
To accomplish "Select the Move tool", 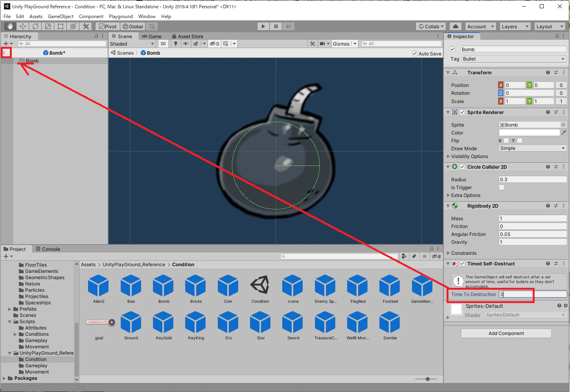I will click(x=23, y=26).
